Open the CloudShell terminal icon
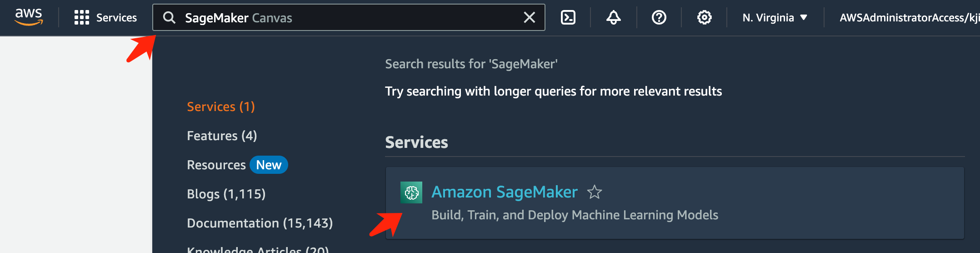Viewport: 980px width, 253px height. 568,18
